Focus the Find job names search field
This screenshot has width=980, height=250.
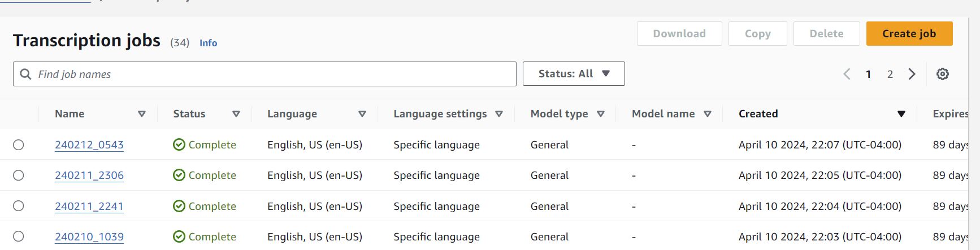click(271, 74)
